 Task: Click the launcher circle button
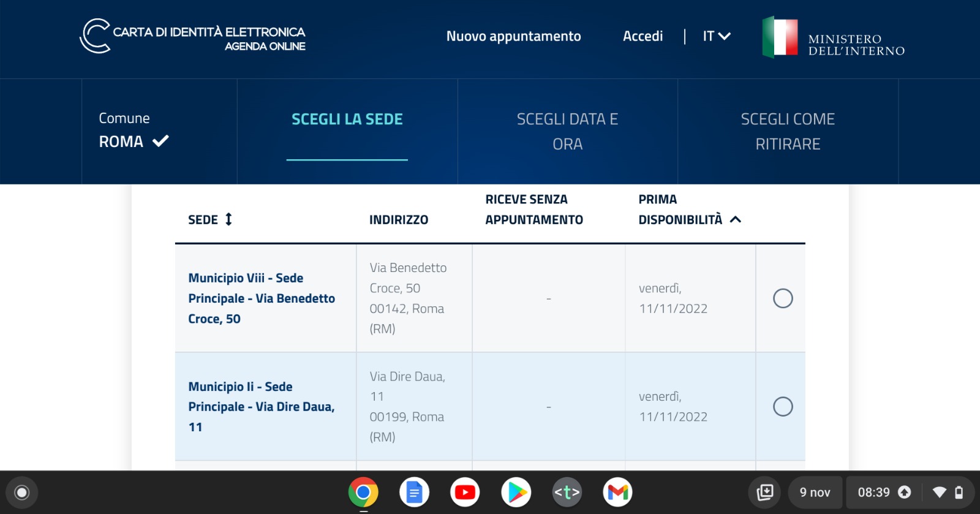[22, 493]
